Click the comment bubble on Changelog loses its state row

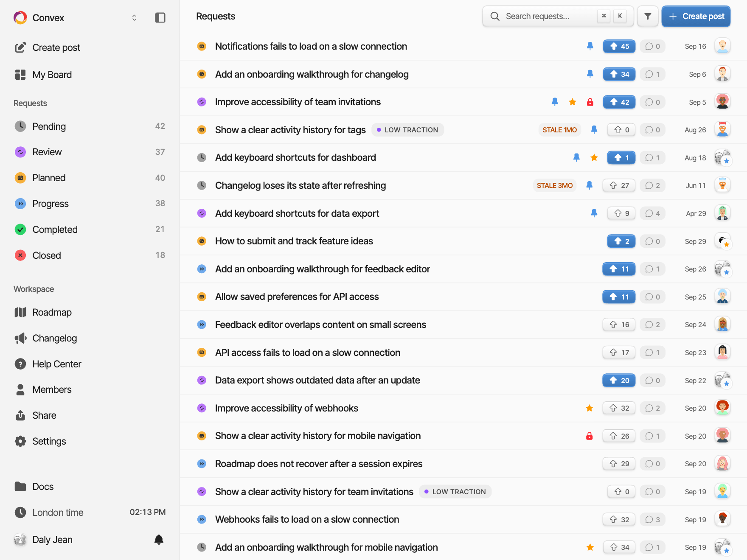coord(653,185)
